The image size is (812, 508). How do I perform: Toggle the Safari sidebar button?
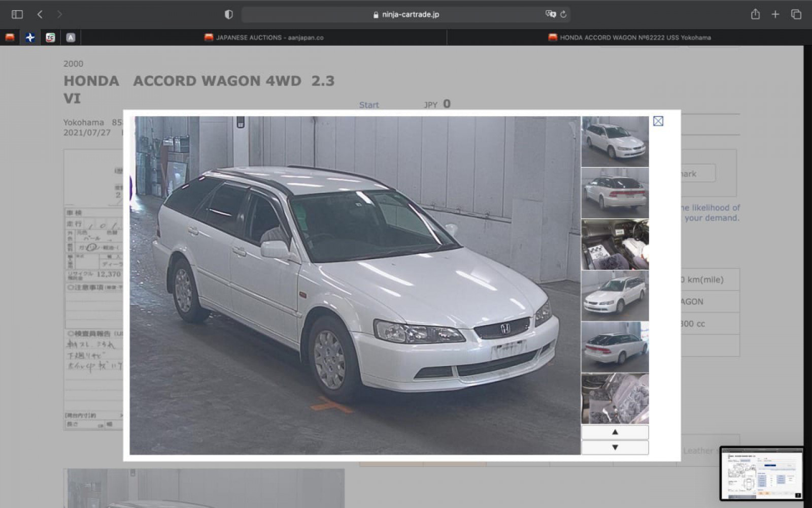[x=17, y=14]
